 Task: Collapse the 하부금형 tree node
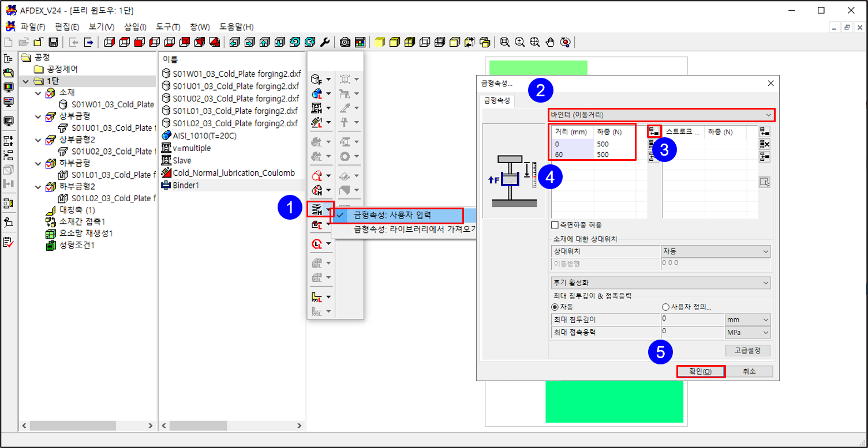coord(38,163)
